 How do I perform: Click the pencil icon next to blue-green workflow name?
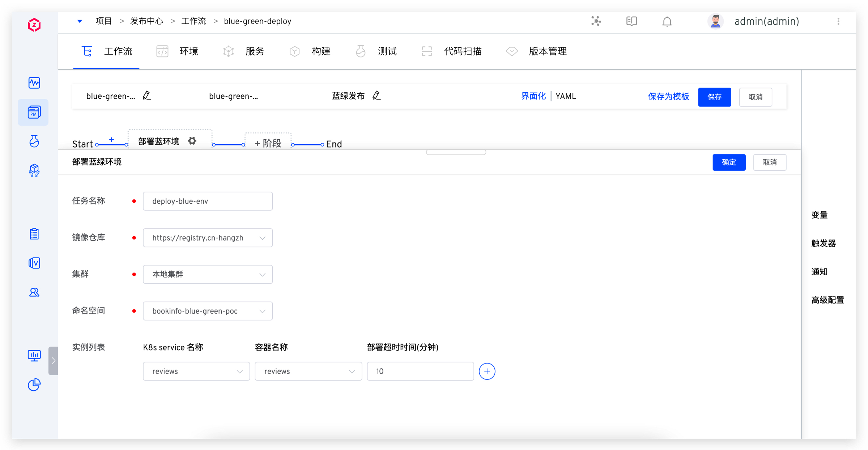pyautogui.click(x=146, y=96)
